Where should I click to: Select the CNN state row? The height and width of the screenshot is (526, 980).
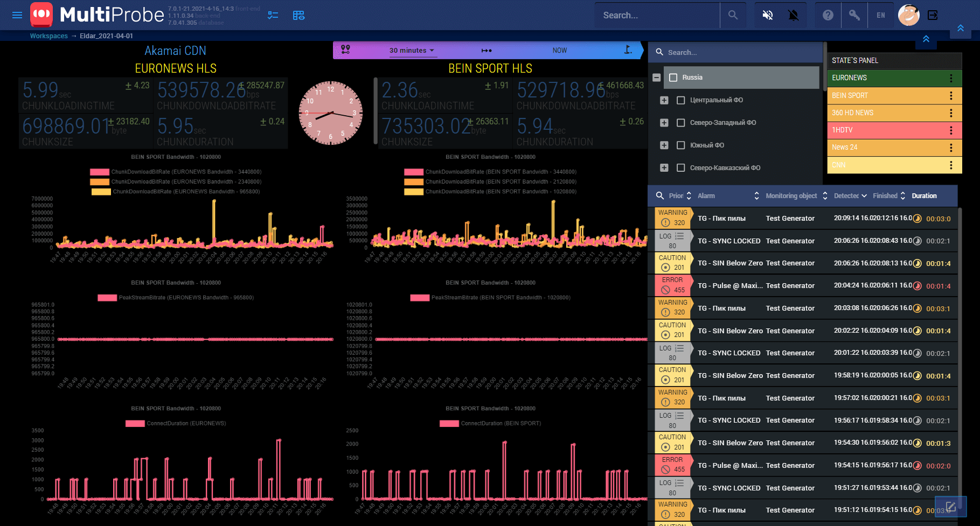click(x=894, y=165)
